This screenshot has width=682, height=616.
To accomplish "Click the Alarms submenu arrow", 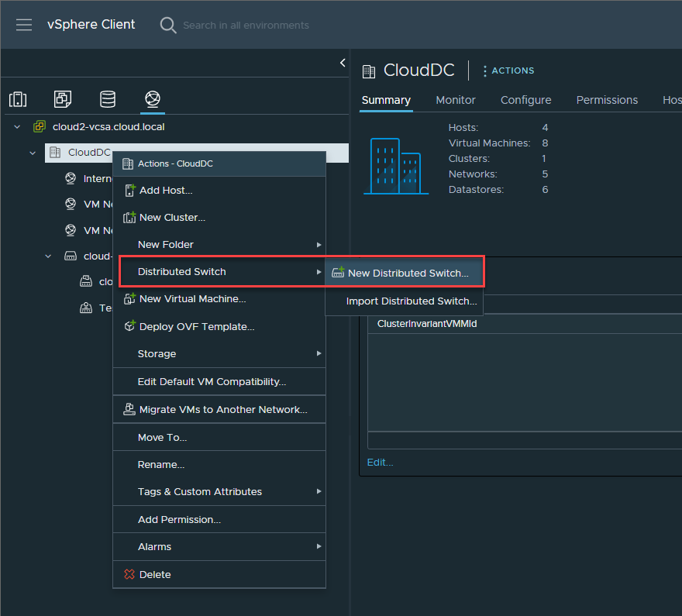I will pyautogui.click(x=319, y=546).
